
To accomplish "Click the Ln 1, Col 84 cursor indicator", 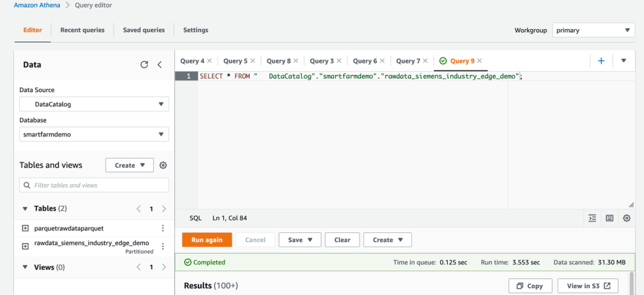I will (230, 218).
